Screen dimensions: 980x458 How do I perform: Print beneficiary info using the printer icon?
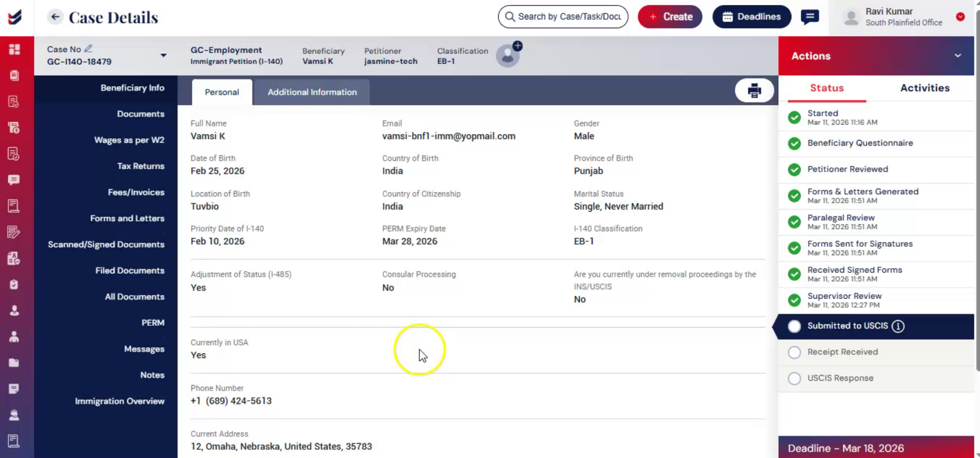point(754,90)
